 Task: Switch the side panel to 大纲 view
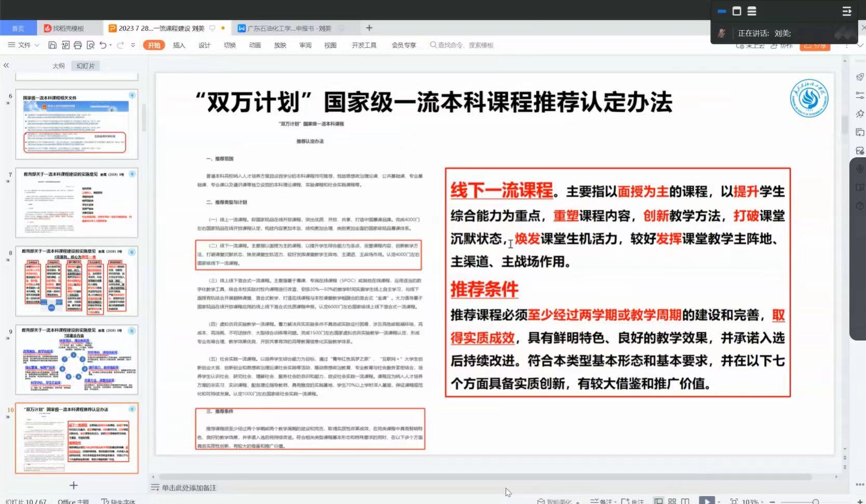[x=59, y=66]
